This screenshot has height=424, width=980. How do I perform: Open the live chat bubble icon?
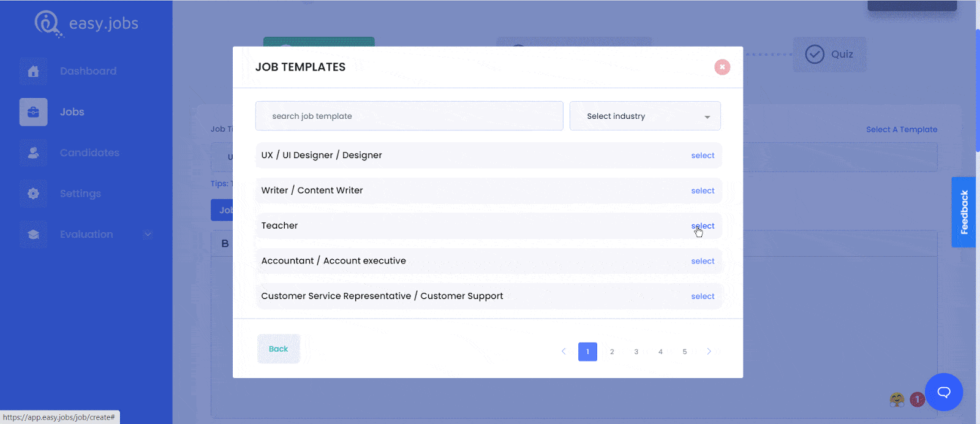[x=944, y=392]
